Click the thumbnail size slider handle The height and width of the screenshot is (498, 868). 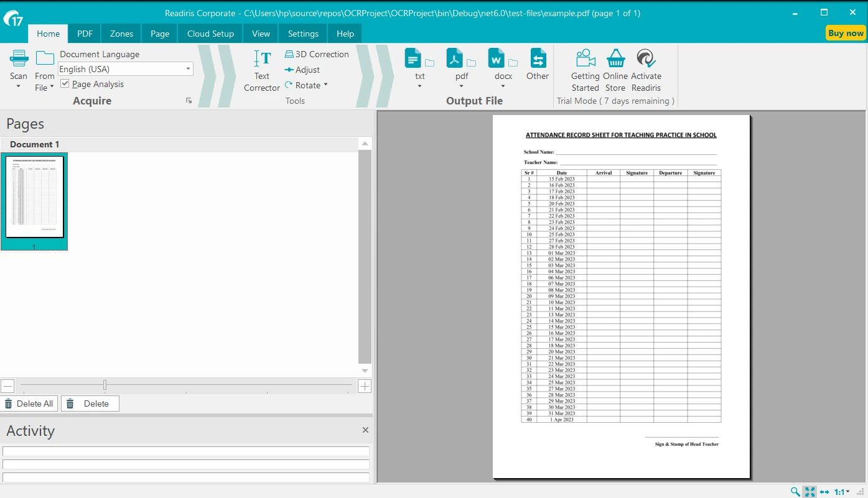[x=105, y=385]
